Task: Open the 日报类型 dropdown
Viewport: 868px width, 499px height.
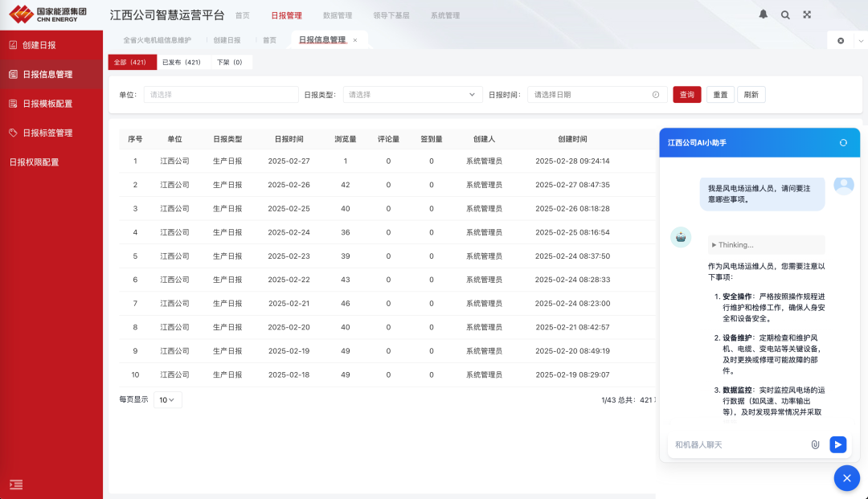Action: click(412, 95)
